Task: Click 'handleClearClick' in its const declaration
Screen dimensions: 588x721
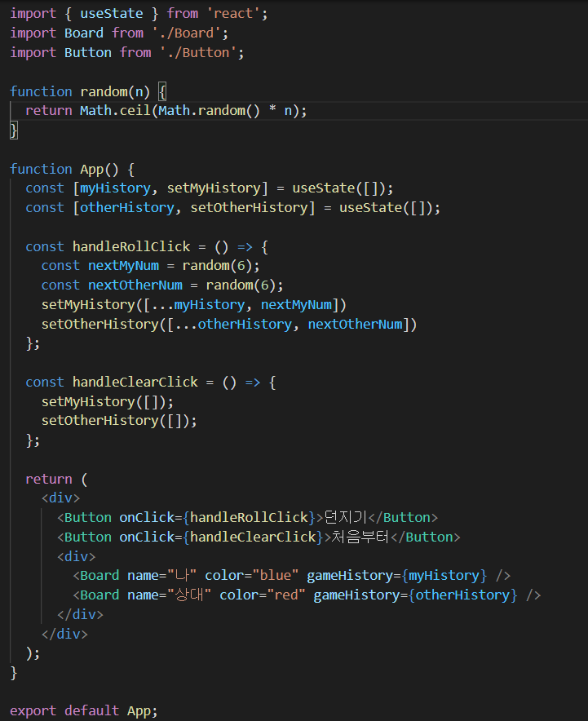Action: (135, 382)
